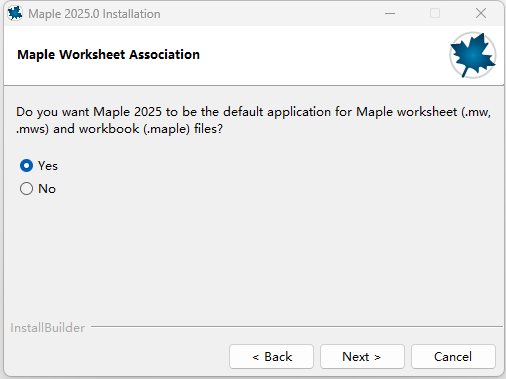Viewport: 506px width, 379px height.
Task: Click the large Maple leaf logo in header
Action: coord(472,55)
